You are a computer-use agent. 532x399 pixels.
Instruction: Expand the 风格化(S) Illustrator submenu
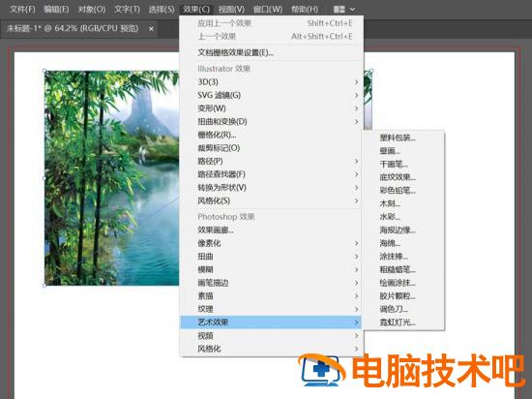tap(272, 201)
